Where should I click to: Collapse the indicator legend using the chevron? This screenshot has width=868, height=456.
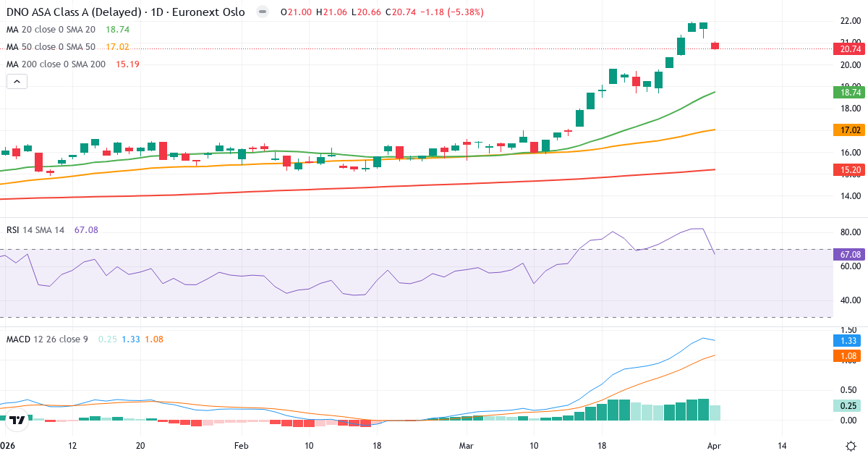click(16, 81)
